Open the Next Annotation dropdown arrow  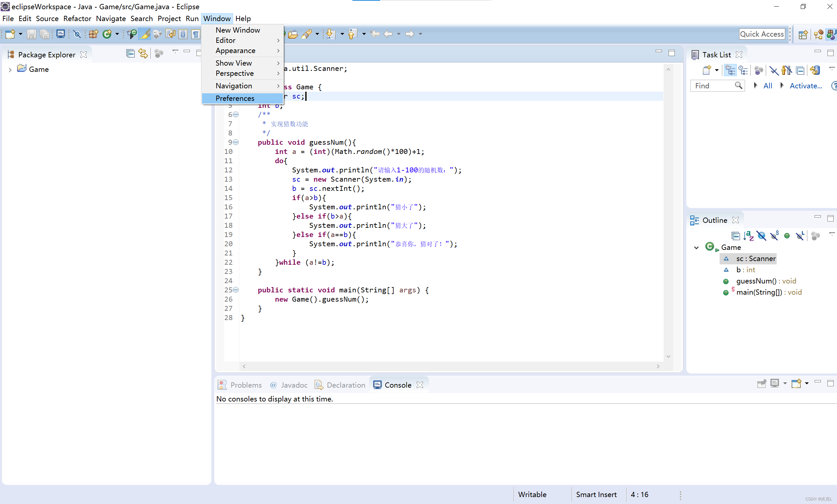point(342,34)
